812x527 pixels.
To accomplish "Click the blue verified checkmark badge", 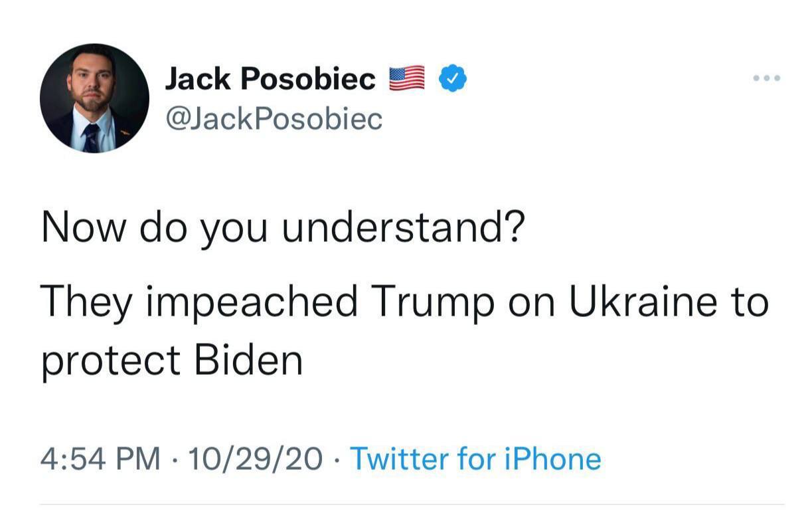I will (x=453, y=79).
